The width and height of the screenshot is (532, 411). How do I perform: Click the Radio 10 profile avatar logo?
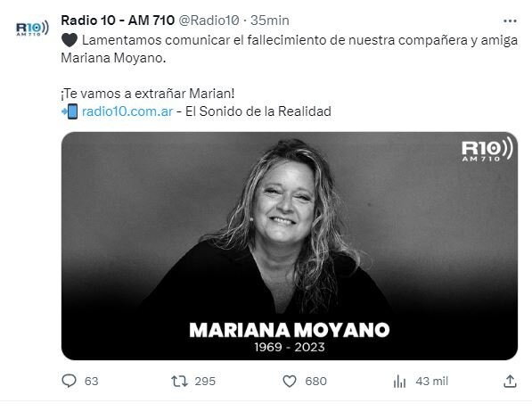[x=32, y=29]
